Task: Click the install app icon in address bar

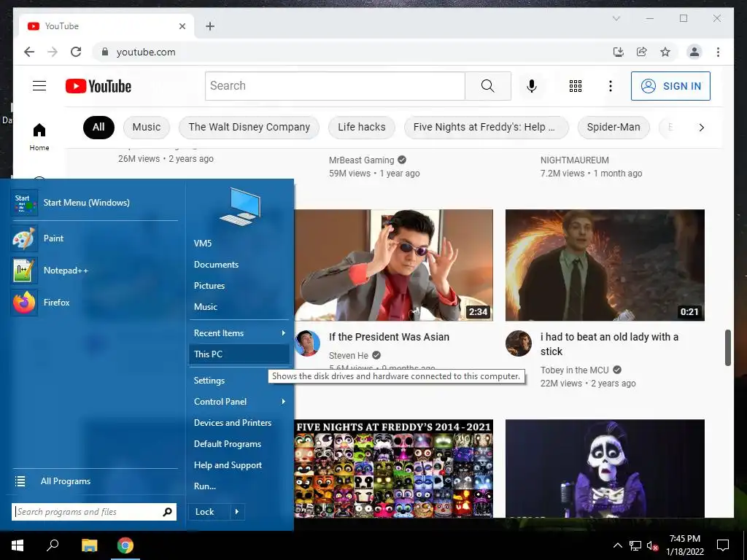Action: [619, 52]
